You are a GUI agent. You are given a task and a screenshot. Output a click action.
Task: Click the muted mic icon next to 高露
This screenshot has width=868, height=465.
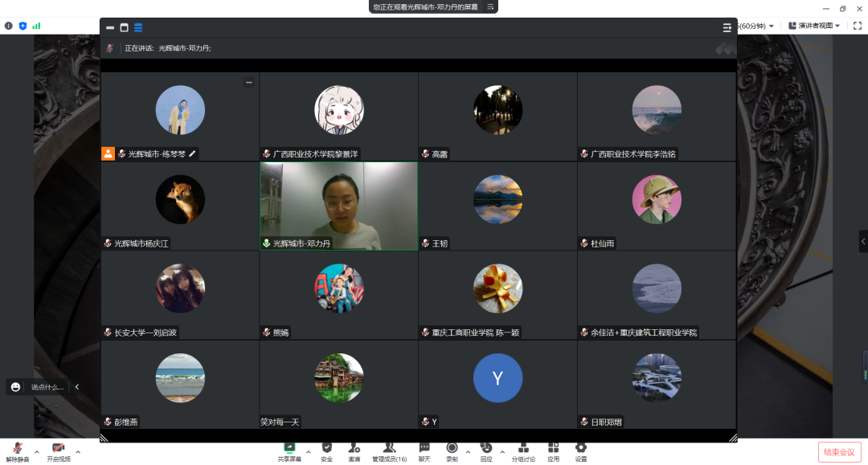point(425,153)
